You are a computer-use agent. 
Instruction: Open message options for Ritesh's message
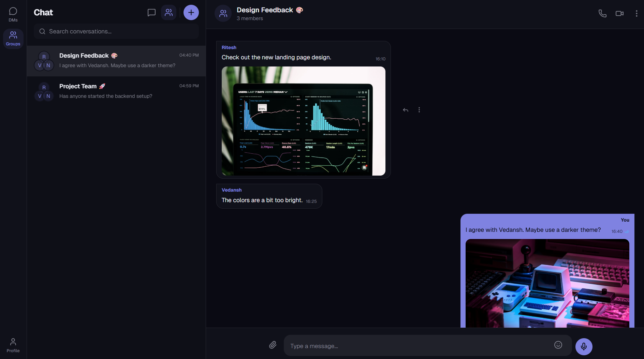pos(419,110)
